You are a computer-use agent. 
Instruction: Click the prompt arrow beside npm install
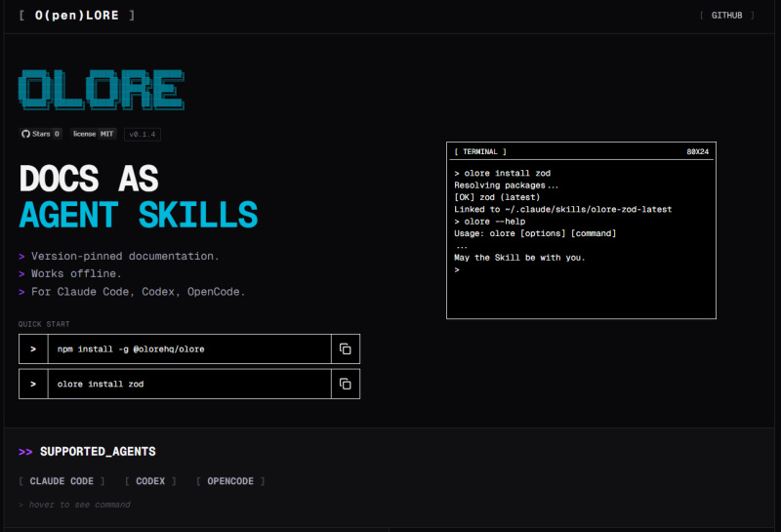click(x=32, y=348)
